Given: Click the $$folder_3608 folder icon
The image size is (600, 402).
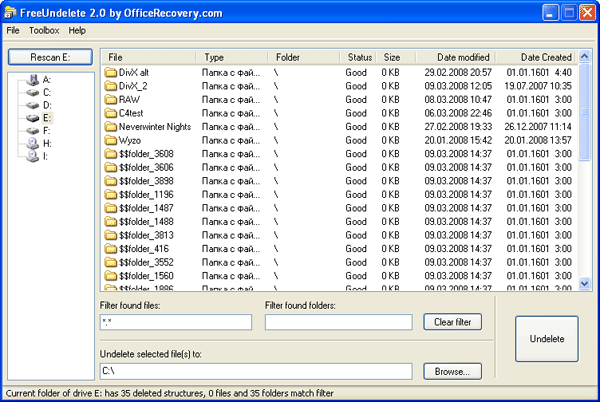Looking at the screenshot, I should [x=111, y=154].
